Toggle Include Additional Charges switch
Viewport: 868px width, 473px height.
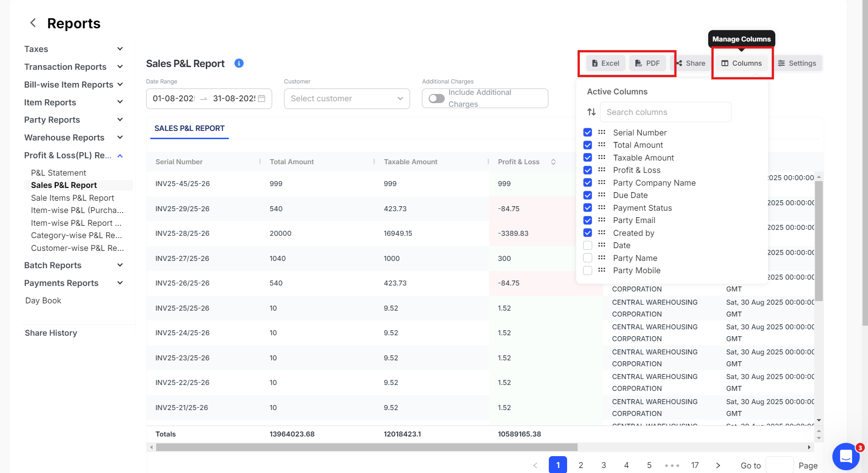pyautogui.click(x=437, y=99)
